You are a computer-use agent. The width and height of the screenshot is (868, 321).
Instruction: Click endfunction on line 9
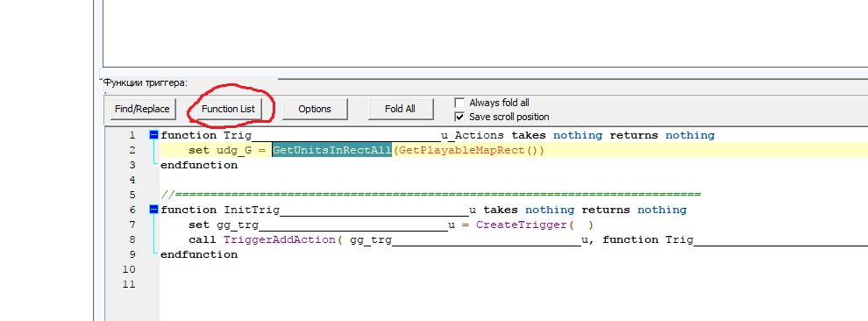tap(199, 254)
